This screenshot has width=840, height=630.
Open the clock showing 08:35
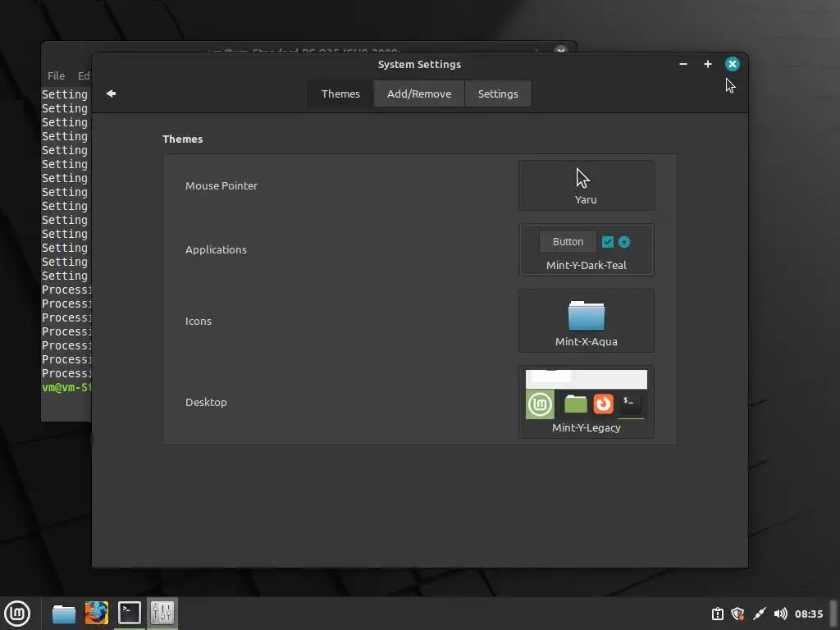click(x=808, y=614)
